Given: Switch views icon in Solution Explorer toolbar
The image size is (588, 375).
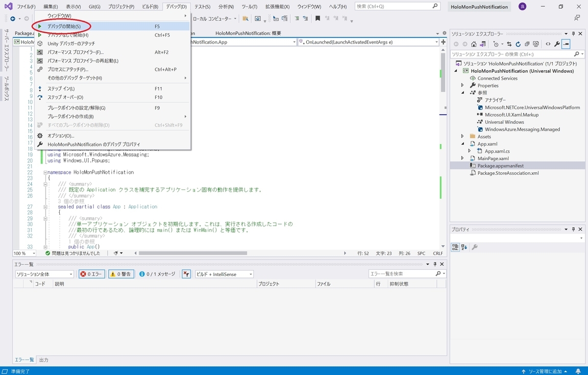Looking at the screenshot, I should [483, 44].
